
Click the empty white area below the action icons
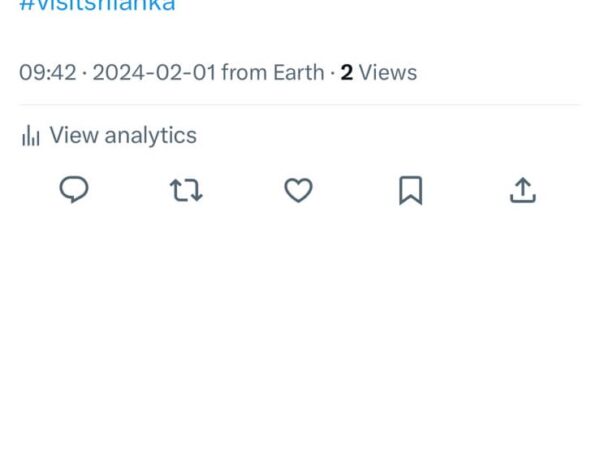[300, 330]
